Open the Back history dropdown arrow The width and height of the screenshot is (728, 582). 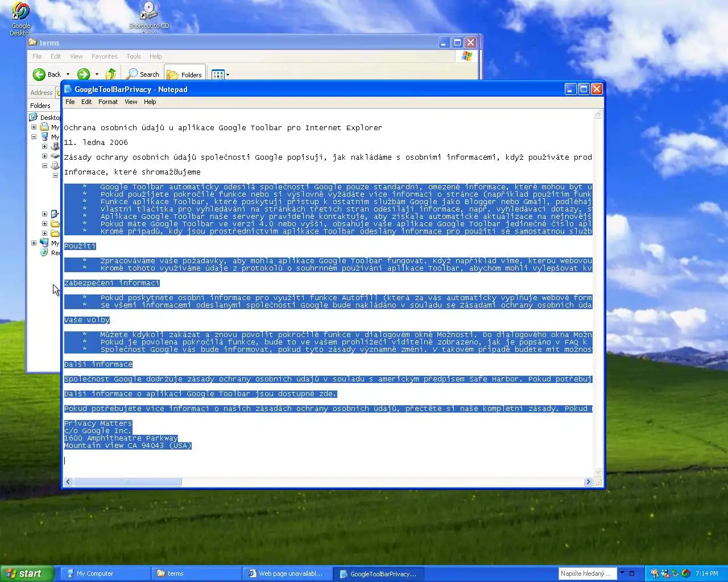pos(68,74)
